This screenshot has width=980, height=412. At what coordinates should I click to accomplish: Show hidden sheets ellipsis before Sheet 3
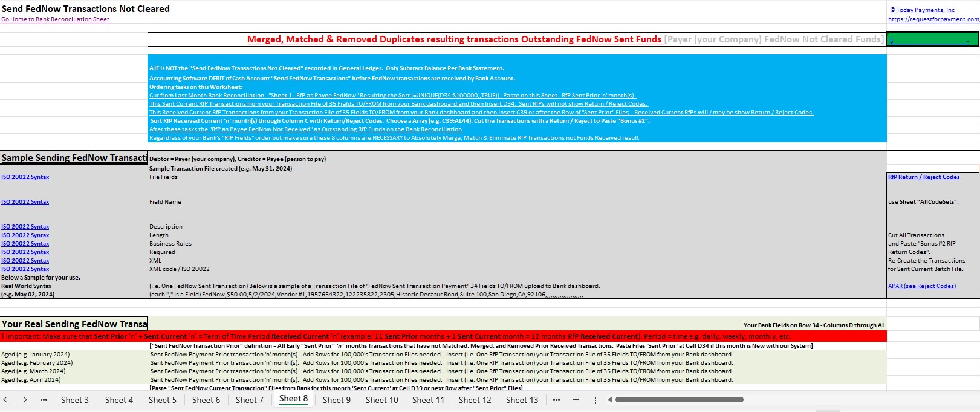pos(44,400)
